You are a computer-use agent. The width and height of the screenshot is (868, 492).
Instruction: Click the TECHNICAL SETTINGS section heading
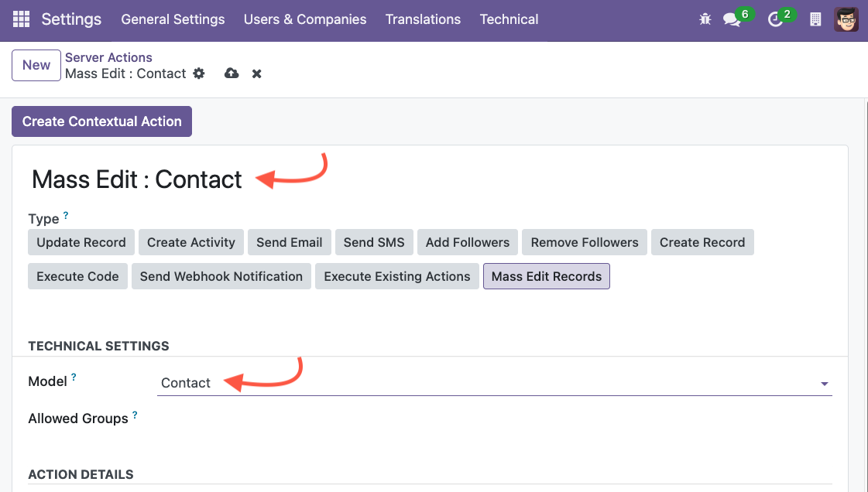pos(98,346)
